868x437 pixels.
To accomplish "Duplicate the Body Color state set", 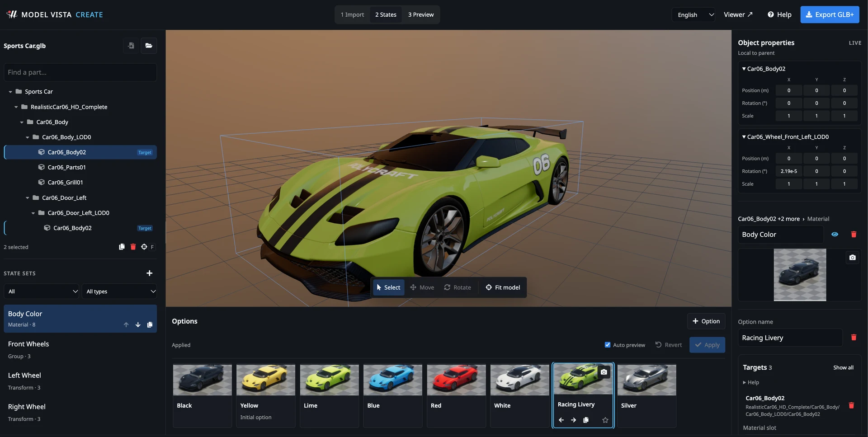I will pos(150,324).
